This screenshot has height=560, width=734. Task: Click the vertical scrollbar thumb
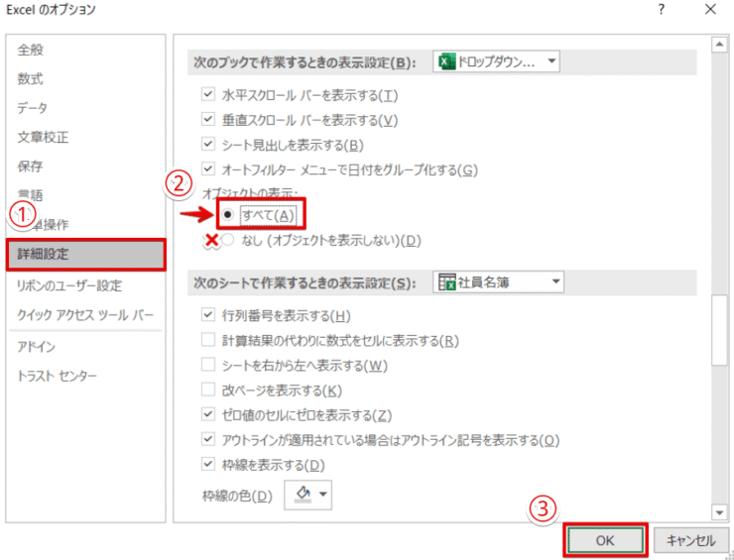point(719,330)
